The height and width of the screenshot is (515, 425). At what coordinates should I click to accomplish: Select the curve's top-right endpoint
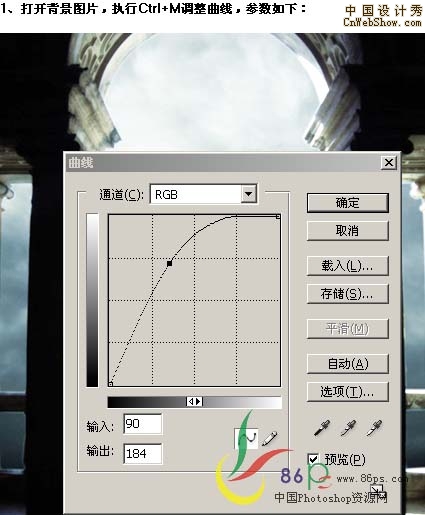click(x=278, y=217)
